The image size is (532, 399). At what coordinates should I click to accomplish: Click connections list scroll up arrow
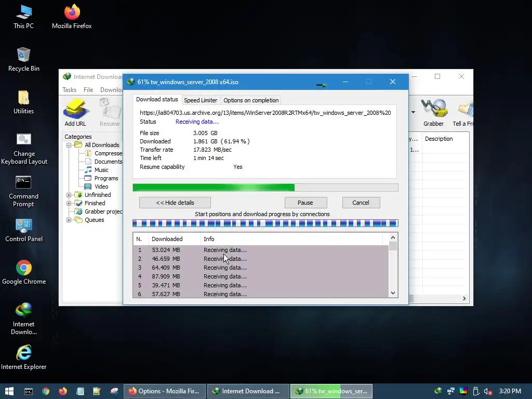(393, 237)
